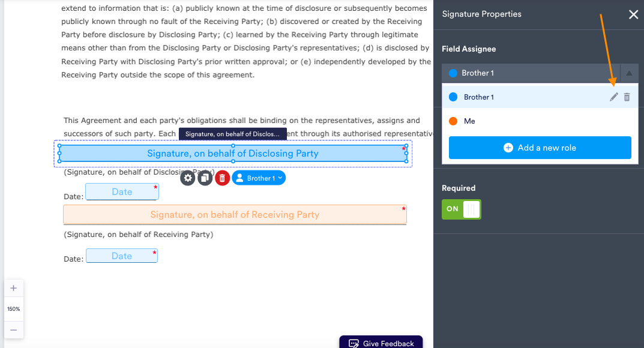644x348 pixels.
Task: Close the Signature Properties panel
Action: 633,14
